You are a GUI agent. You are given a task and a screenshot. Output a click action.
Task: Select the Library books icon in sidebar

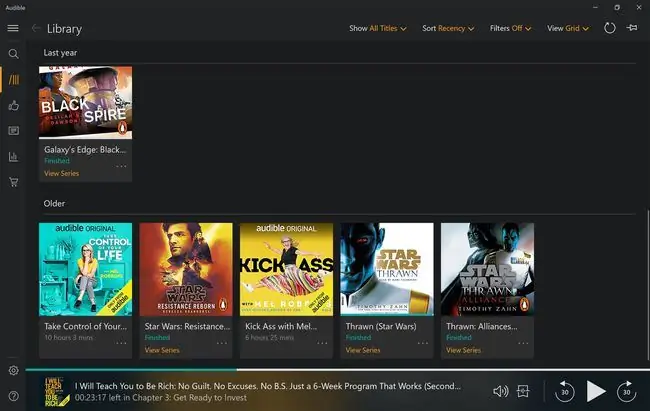click(x=14, y=80)
